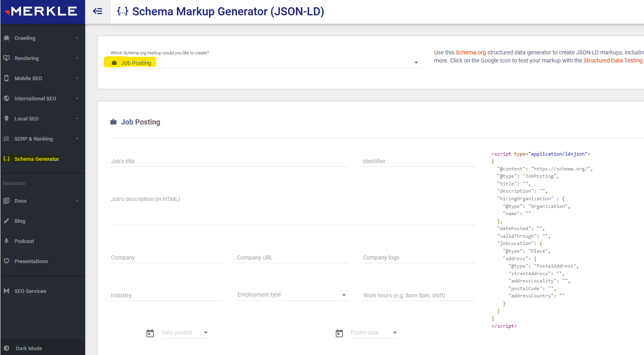
Task: Collapse sidebar with the menu arrow icon
Action: coord(98,11)
